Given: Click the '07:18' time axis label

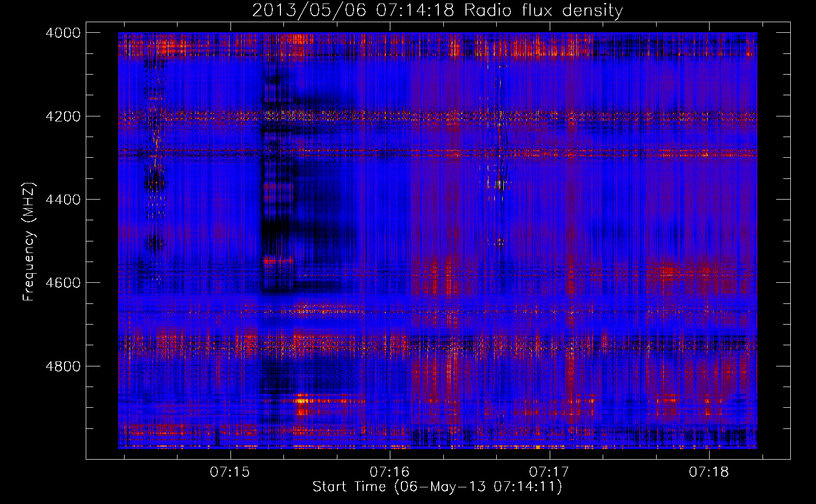Looking at the screenshot, I should [x=709, y=472].
